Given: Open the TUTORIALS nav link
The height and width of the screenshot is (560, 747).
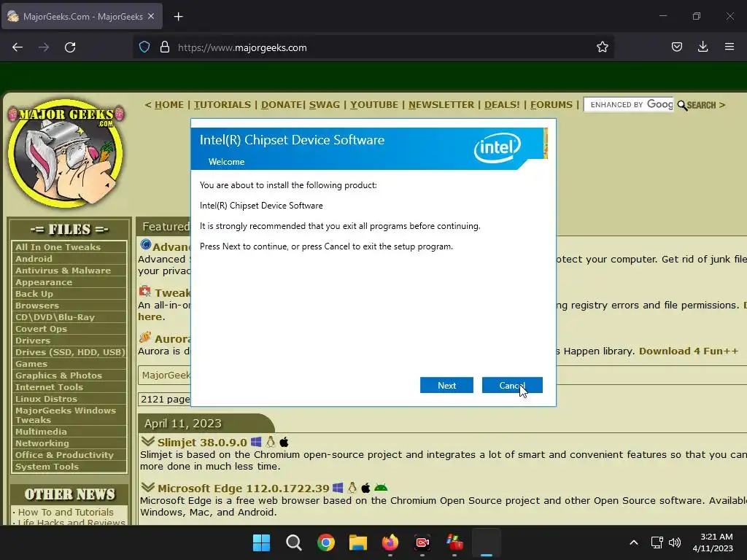Looking at the screenshot, I should click(222, 105).
